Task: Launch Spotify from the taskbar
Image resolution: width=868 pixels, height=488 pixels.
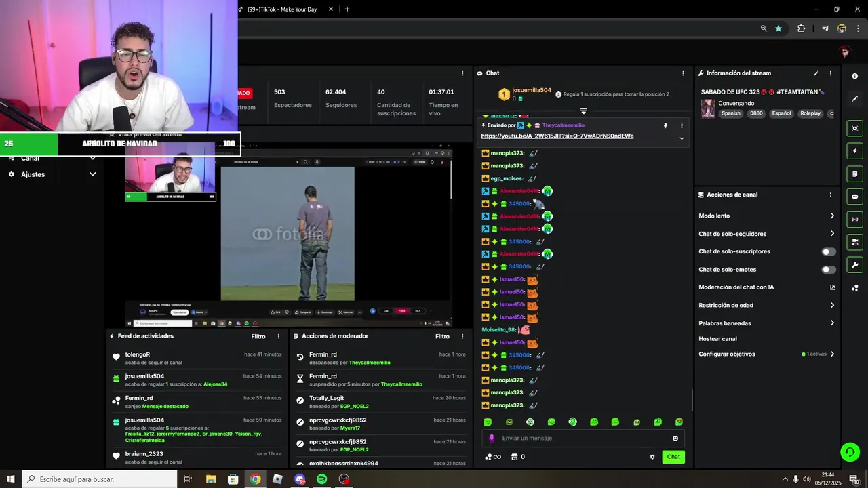Action: point(322,479)
